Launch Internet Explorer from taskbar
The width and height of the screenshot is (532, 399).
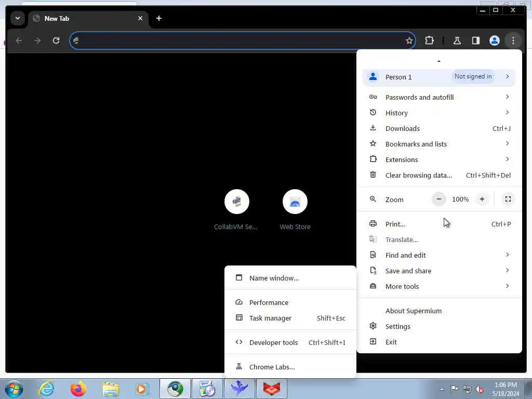pyautogui.click(x=46, y=389)
